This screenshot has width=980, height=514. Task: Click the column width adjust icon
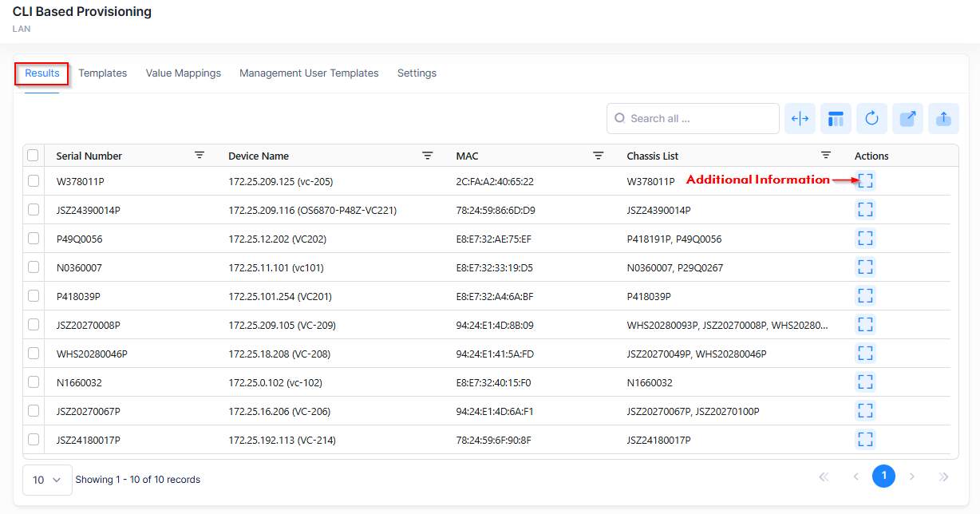tap(800, 119)
